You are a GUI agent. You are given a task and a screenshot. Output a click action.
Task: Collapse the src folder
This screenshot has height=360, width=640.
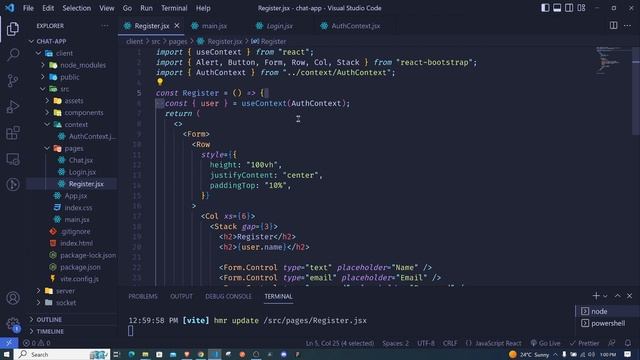click(x=43, y=89)
